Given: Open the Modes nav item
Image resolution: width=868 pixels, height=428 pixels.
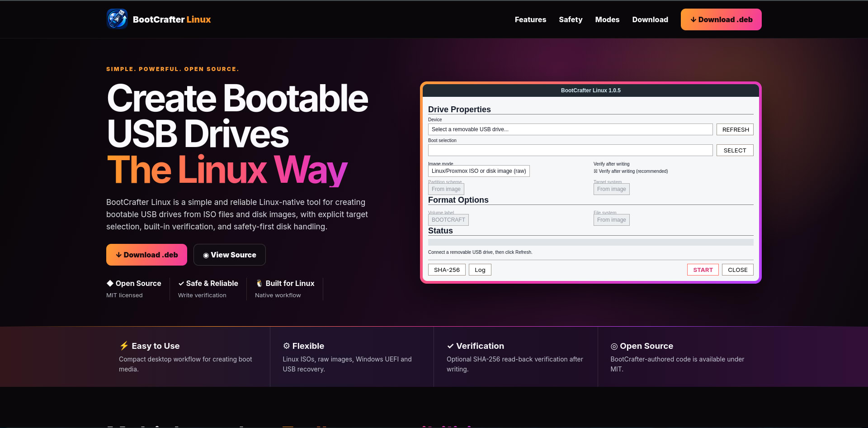Looking at the screenshot, I should [607, 19].
